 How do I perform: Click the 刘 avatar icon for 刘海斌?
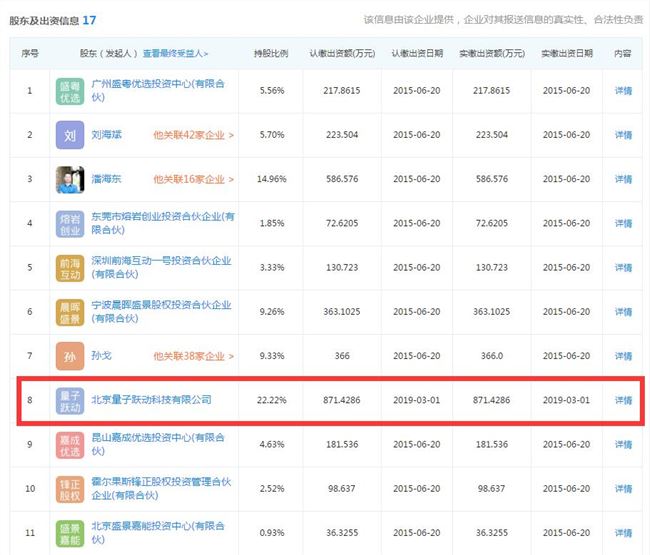tap(70, 135)
